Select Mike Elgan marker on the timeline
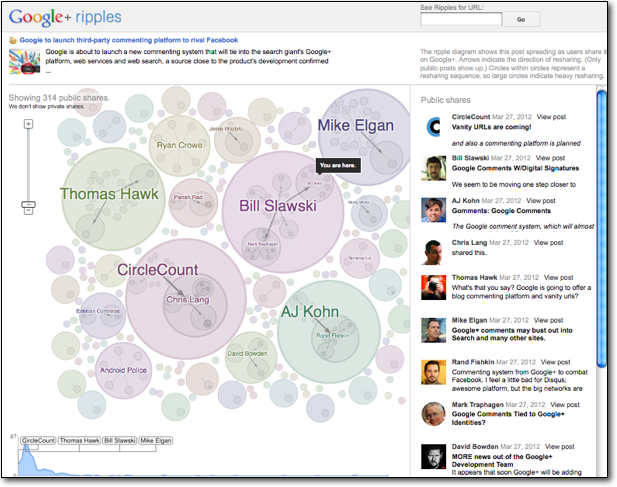Viewport: 617px width, 487px height. click(156, 440)
